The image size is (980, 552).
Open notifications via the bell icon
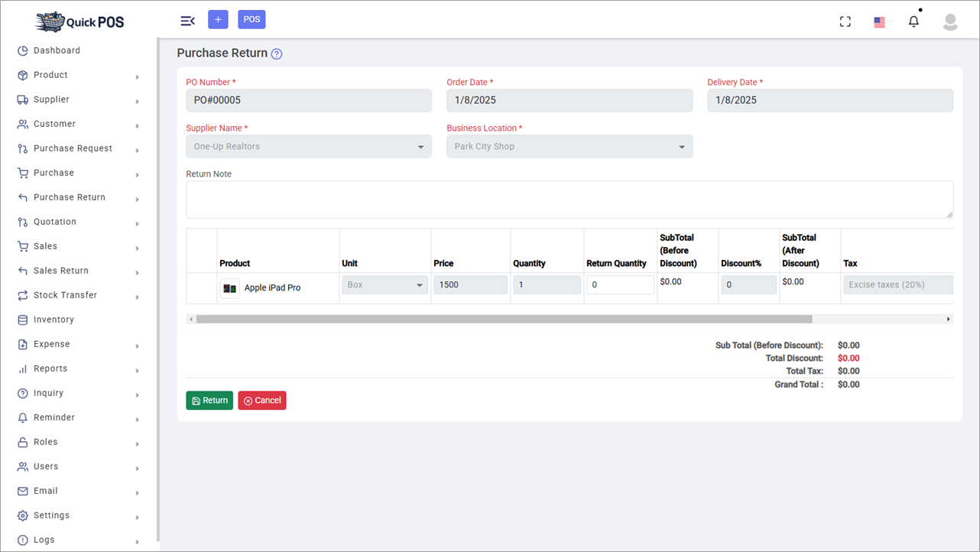(x=913, y=21)
